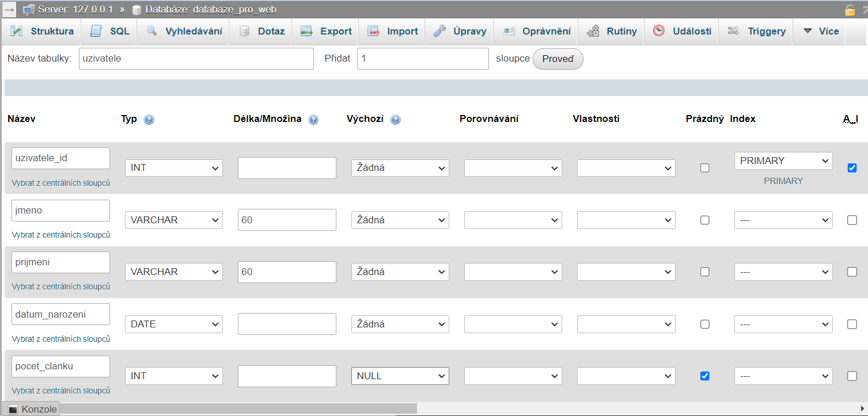This screenshot has height=416, width=868.
Task: Enable A_I checkbox for prijmeni
Action: (x=852, y=272)
